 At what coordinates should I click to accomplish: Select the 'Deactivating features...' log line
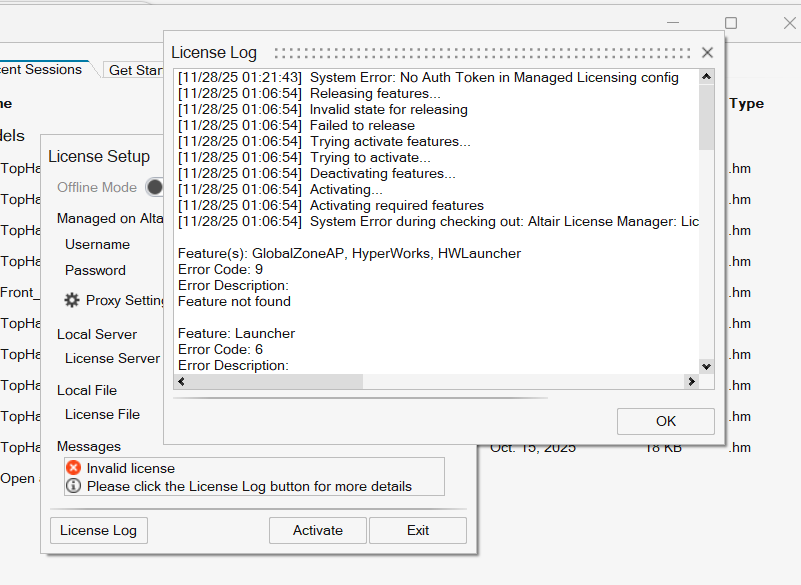coord(316,174)
